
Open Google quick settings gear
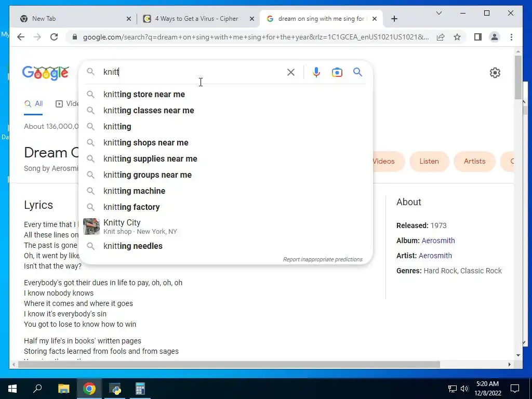(495, 73)
